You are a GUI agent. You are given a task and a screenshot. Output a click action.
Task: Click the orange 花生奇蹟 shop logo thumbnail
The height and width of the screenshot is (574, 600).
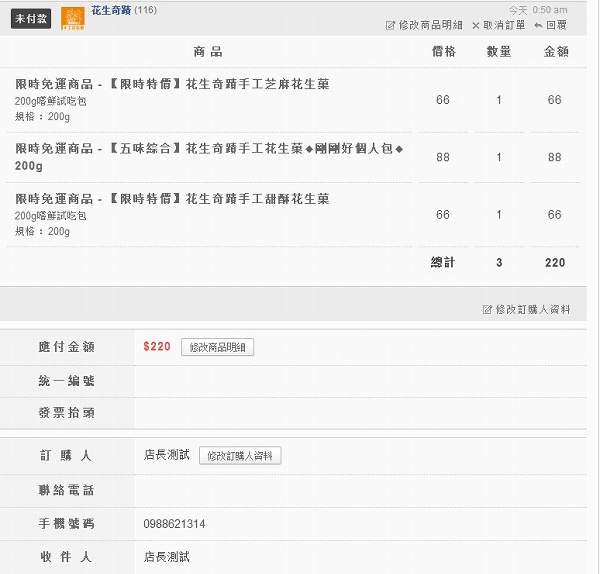73,19
